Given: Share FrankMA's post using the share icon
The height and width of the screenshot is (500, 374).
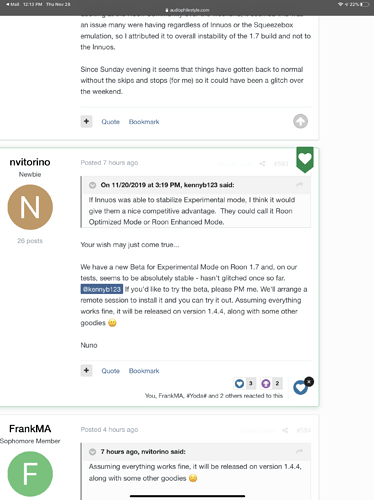Looking at the screenshot, I should [x=285, y=430].
